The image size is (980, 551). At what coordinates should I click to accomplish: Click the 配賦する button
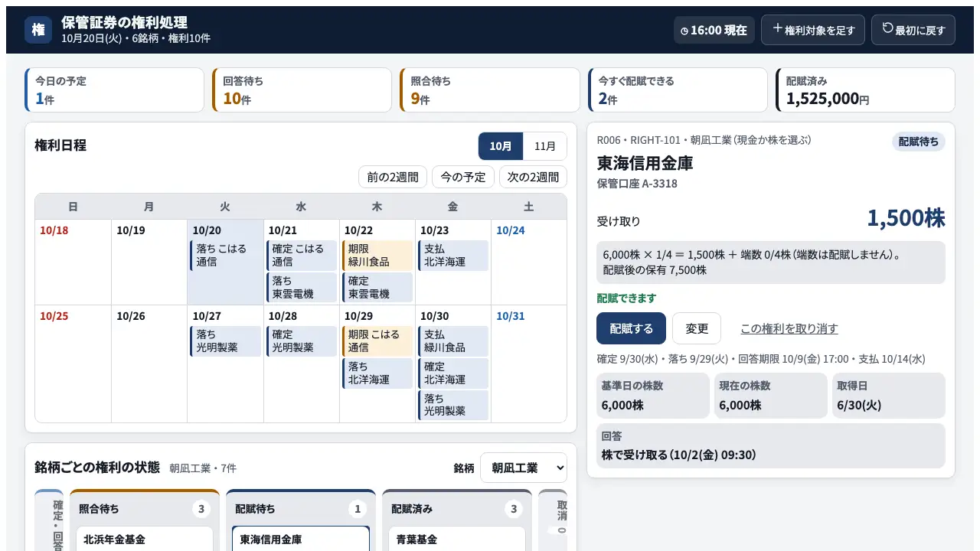631,328
